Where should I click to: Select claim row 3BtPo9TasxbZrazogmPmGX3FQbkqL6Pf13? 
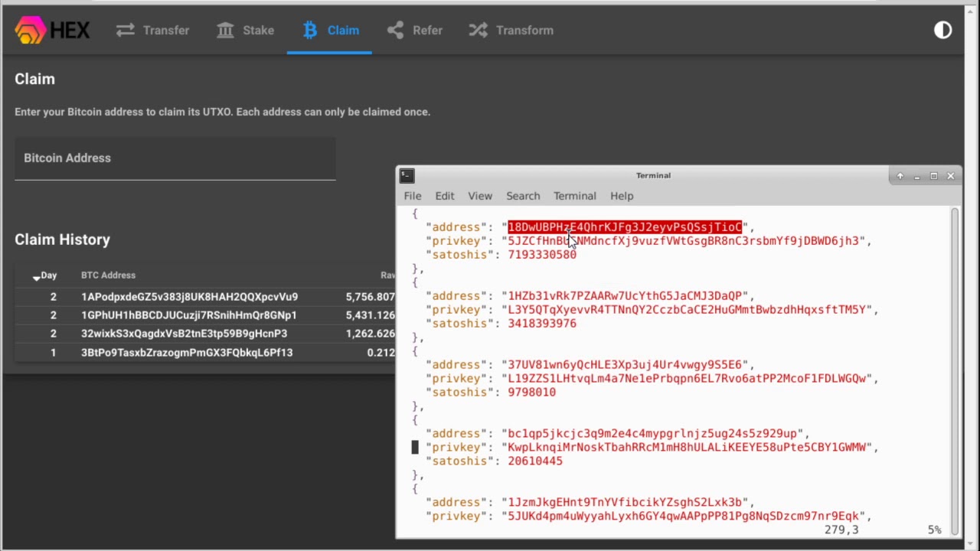[205, 353]
